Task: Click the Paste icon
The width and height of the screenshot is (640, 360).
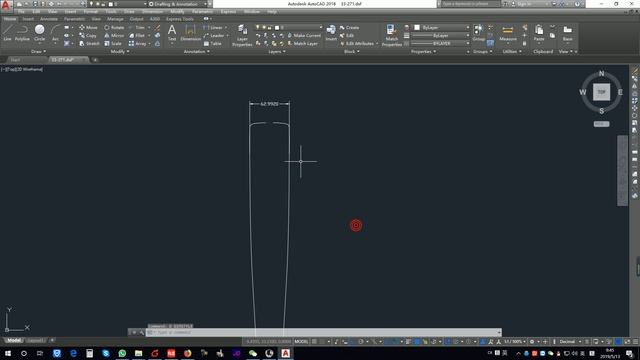Action: coord(539,33)
